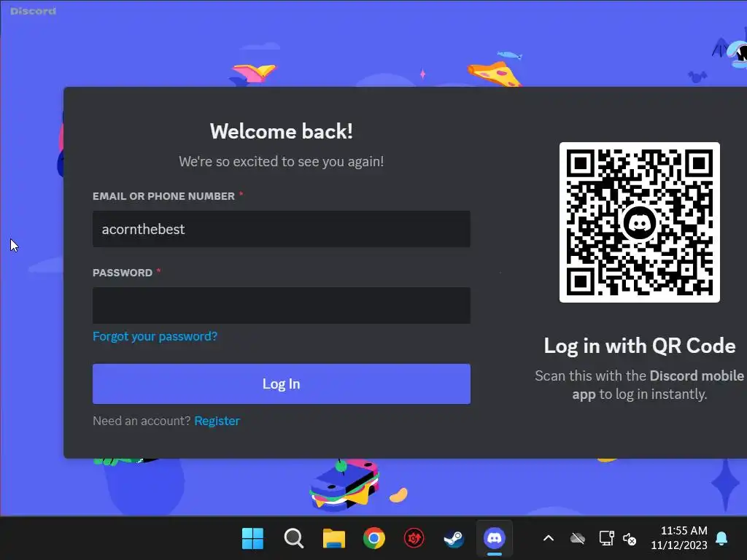Click the Discord logo in QR code
Screen dimensions: 747x560
(x=639, y=222)
